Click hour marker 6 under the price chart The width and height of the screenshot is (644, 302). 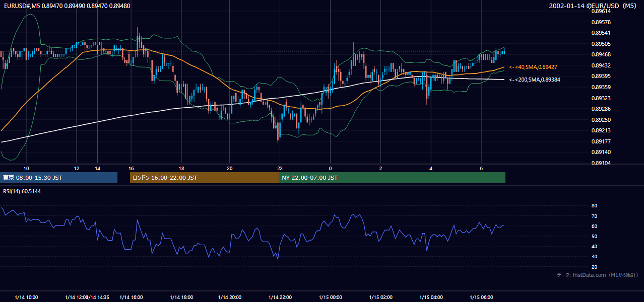coord(481,168)
